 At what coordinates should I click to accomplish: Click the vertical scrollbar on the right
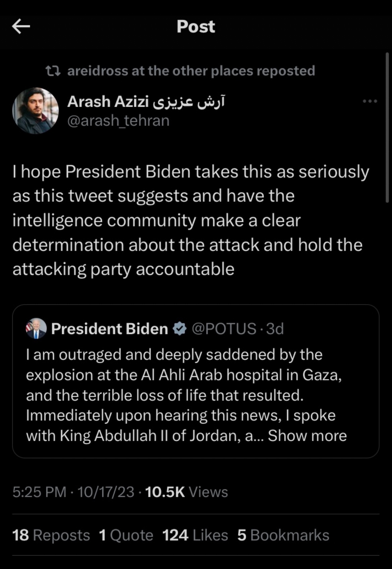click(x=387, y=128)
